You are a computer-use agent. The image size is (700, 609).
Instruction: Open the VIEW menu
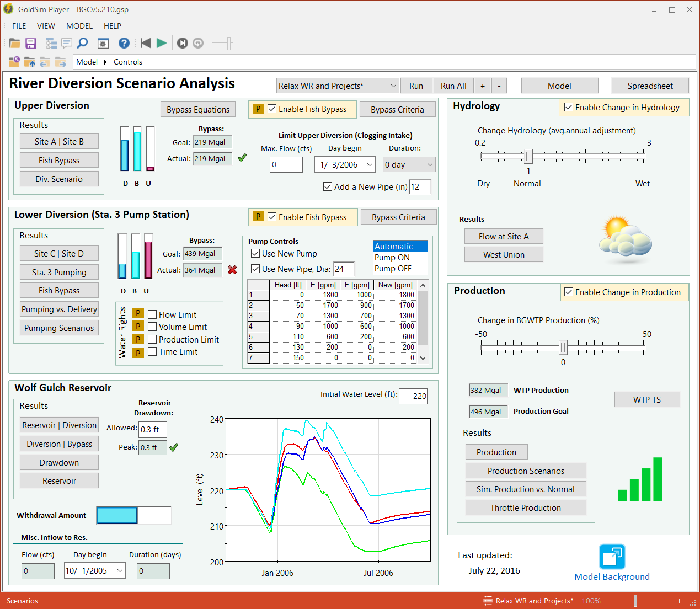(46, 26)
